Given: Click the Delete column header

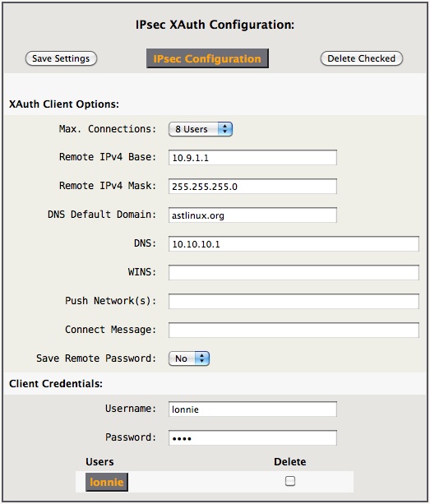Looking at the screenshot, I should (x=290, y=462).
